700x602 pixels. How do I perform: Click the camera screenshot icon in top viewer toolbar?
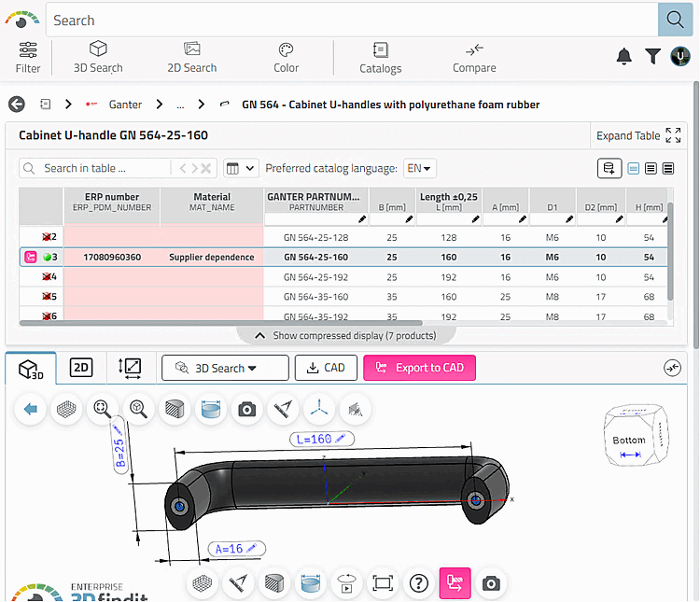click(x=246, y=409)
